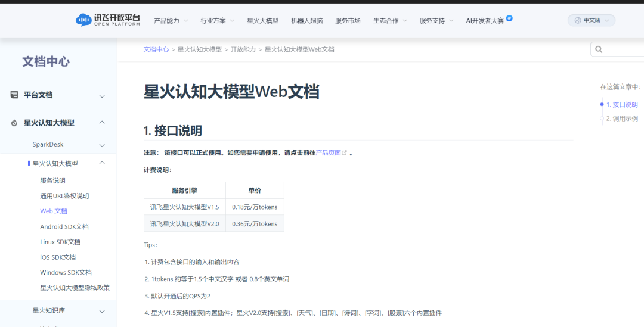Viewport: 644px width, 327px height.
Task: Jump to 2. 调用示例 in article outline
Action: (622, 119)
